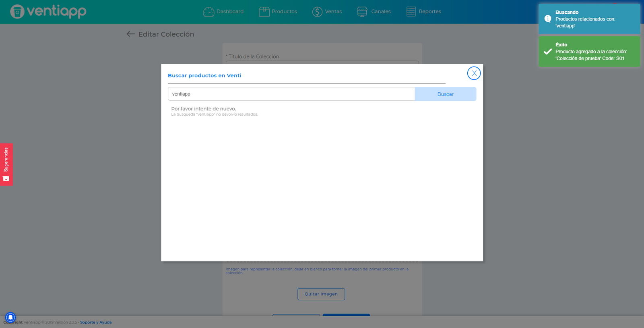Image resolution: width=644 pixels, height=328 pixels.
Task: Click the 'Buscar productos en Venti' heading
Action: point(204,75)
